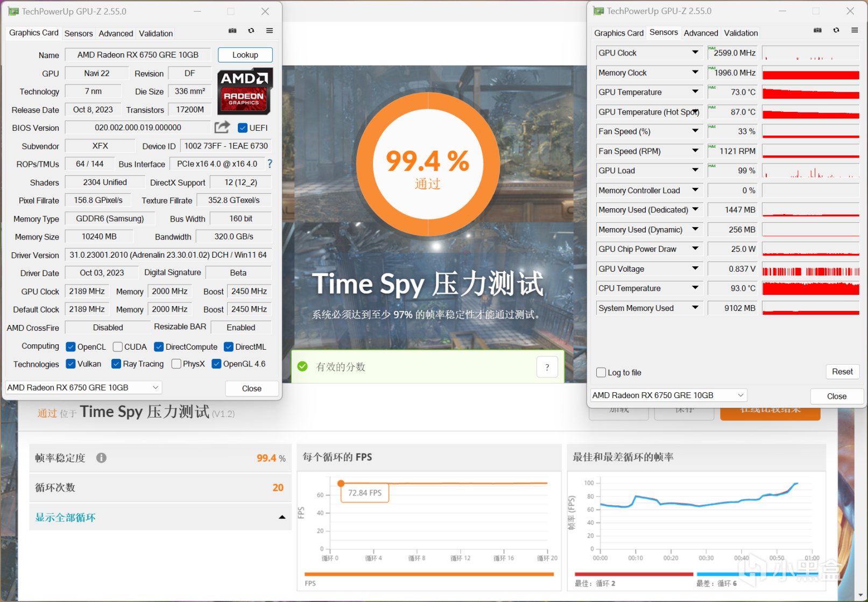Open Validation tab in left GPU-Z window
This screenshot has height=602, width=868.
(x=156, y=33)
